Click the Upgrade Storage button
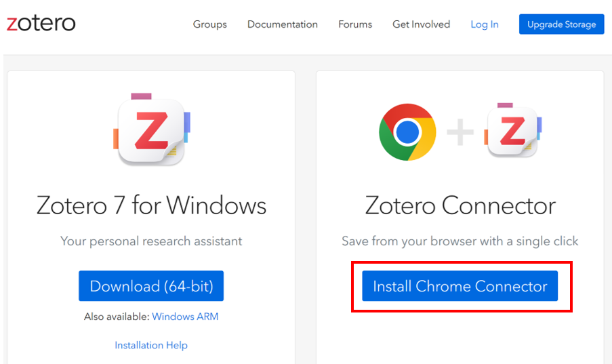 click(x=561, y=24)
